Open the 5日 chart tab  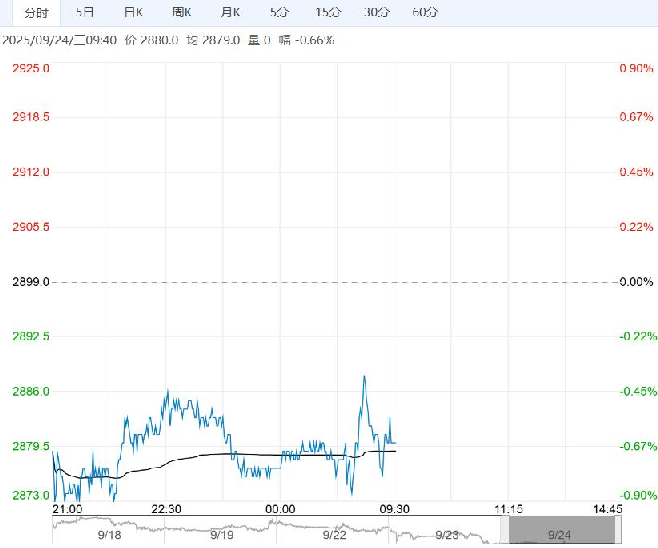[x=85, y=13]
